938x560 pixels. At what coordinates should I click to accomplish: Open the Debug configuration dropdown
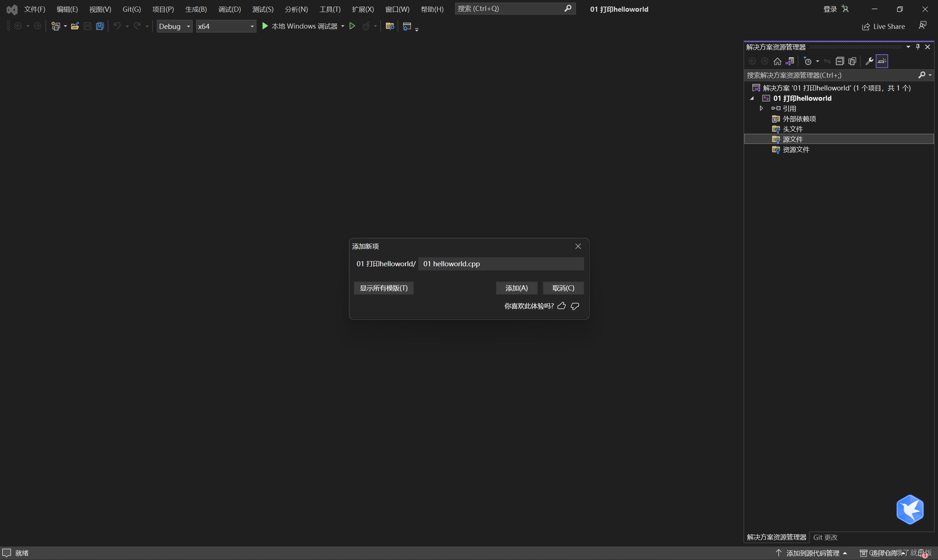[x=174, y=26]
